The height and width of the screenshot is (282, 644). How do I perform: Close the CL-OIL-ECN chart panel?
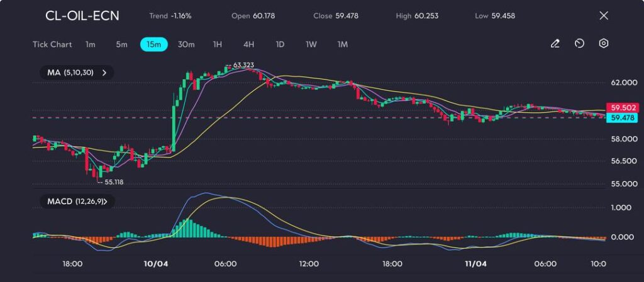click(x=604, y=16)
